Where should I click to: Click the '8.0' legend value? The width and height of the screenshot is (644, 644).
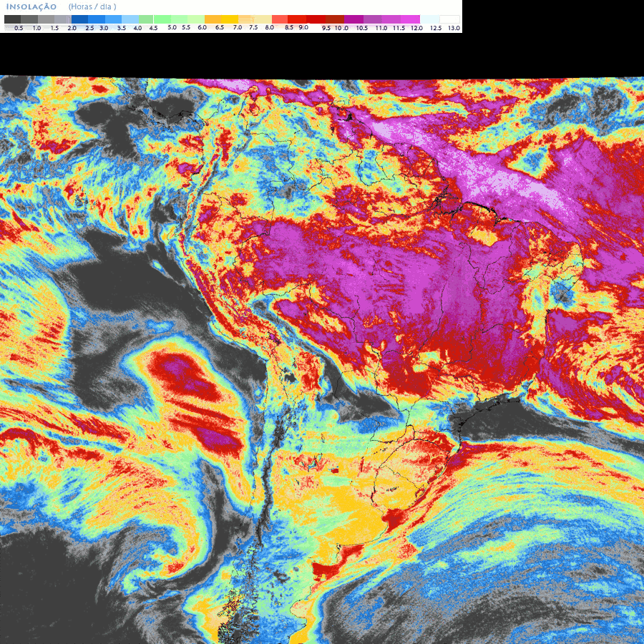click(x=270, y=27)
